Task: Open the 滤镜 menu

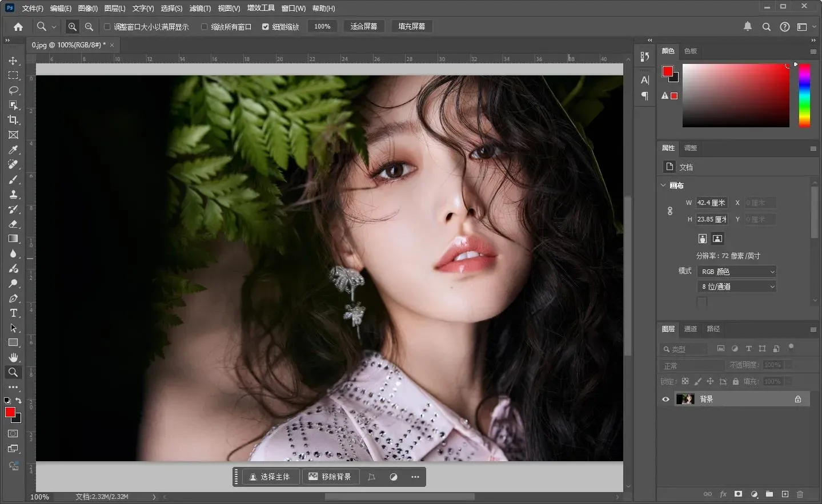Action: (200, 9)
